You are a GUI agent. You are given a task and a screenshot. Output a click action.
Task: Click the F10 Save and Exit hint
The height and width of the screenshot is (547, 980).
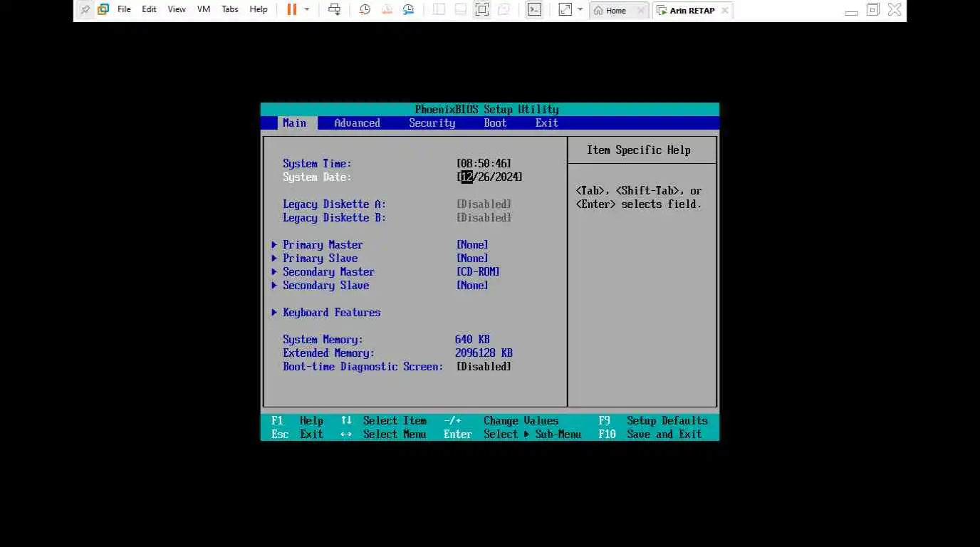click(x=650, y=434)
